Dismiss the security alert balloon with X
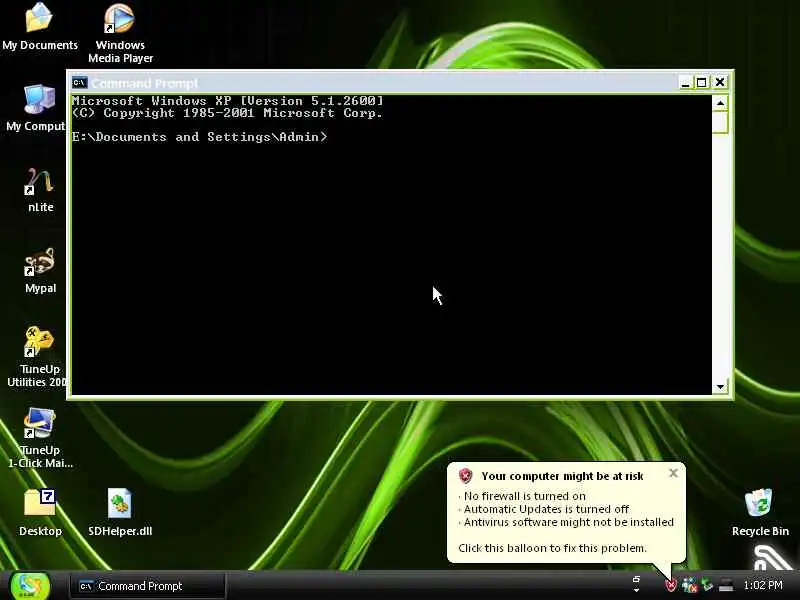This screenshot has width=800, height=600. click(x=673, y=473)
